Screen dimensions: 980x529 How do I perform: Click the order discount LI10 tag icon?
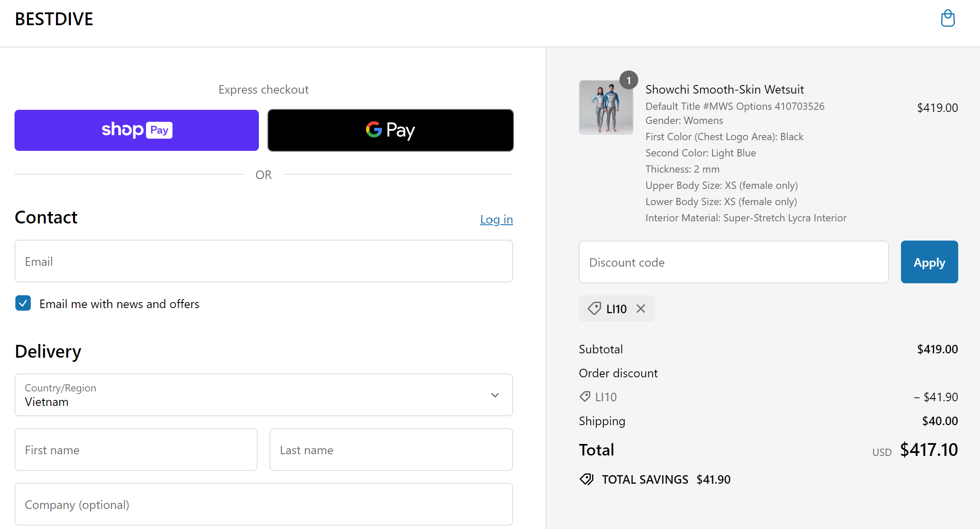click(x=585, y=397)
